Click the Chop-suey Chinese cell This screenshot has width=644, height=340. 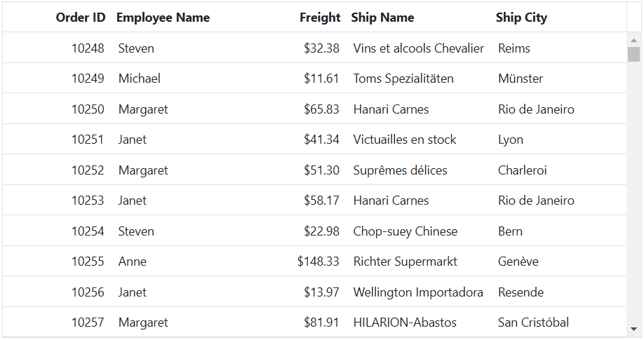click(x=418, y=231)
